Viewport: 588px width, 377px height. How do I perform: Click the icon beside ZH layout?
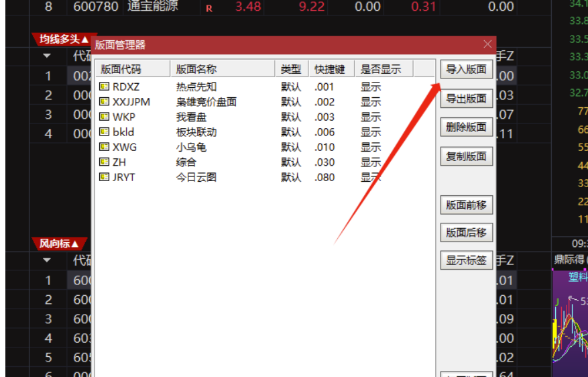(x=104, y=162)
